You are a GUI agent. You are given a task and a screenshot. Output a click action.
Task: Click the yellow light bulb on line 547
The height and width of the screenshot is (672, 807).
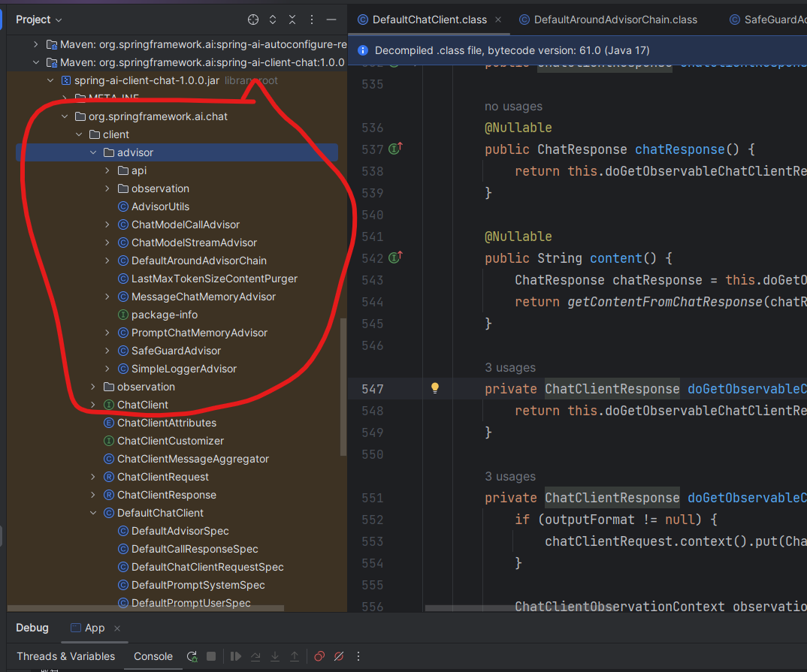pyautogui.click(x=435, y=388)
